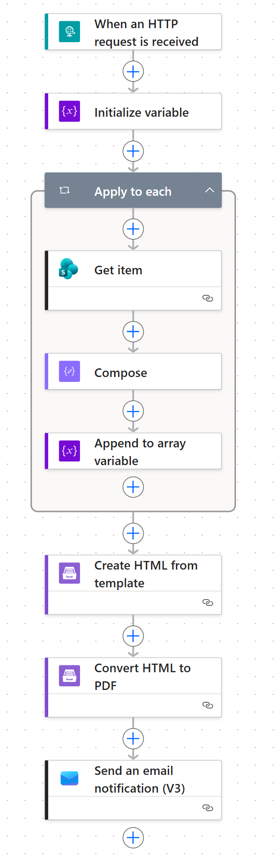
Task: Open the Compose action card
Action: coord(120,373)
